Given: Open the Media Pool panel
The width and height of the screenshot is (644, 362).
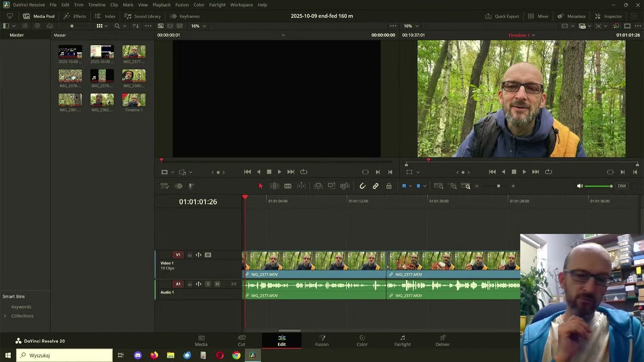Looking at the screenshot, I should (x=39, y=16).
